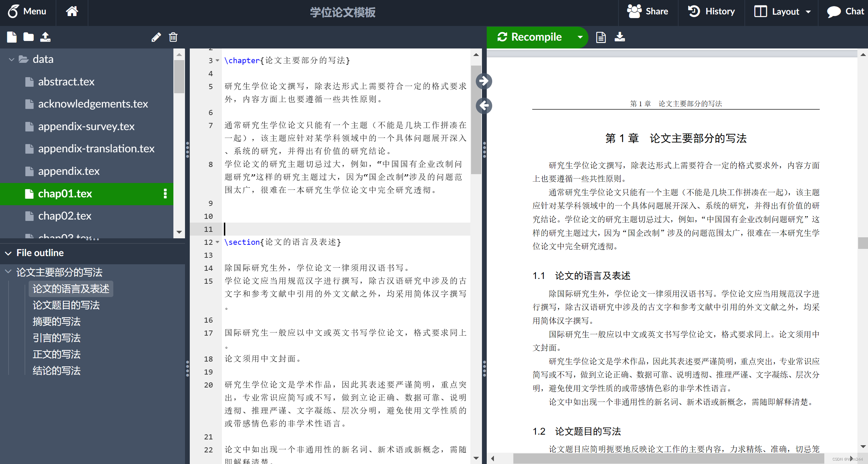Rename the selected file with the pencil icon

pyautogui.click(x=156, y=37)
